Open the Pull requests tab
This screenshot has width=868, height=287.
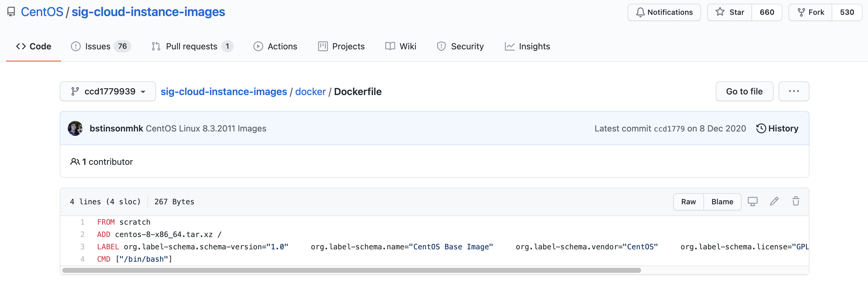(x=192, y=46)
